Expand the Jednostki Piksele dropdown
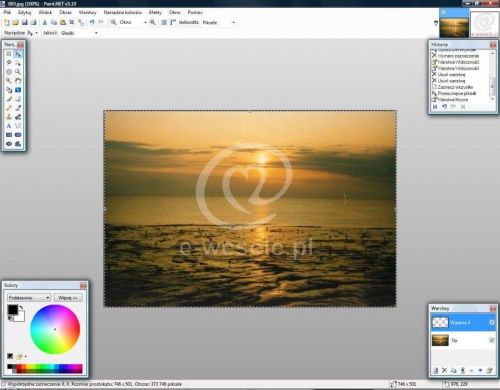The image size is (500, 390). [x=219, y=22]
